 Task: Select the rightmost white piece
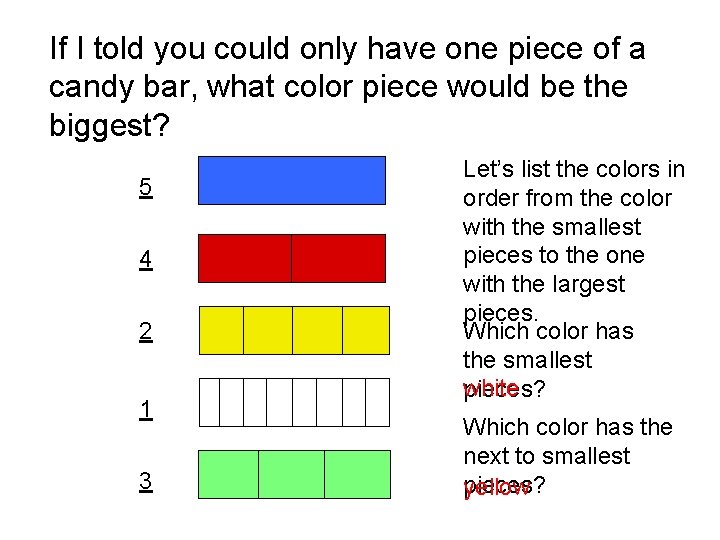(x=377, y=403)
